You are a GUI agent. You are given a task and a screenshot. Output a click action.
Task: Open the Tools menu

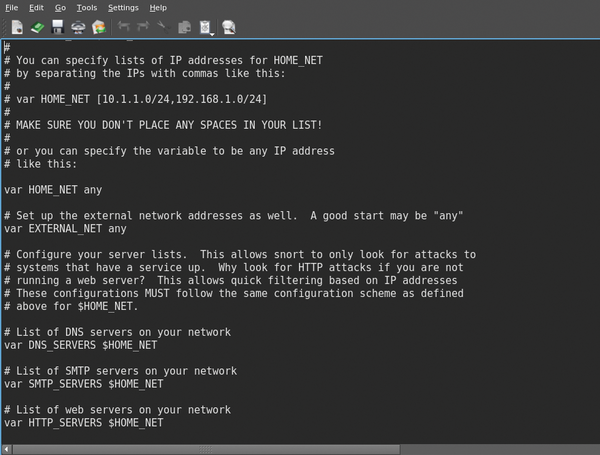click(86, 8)
